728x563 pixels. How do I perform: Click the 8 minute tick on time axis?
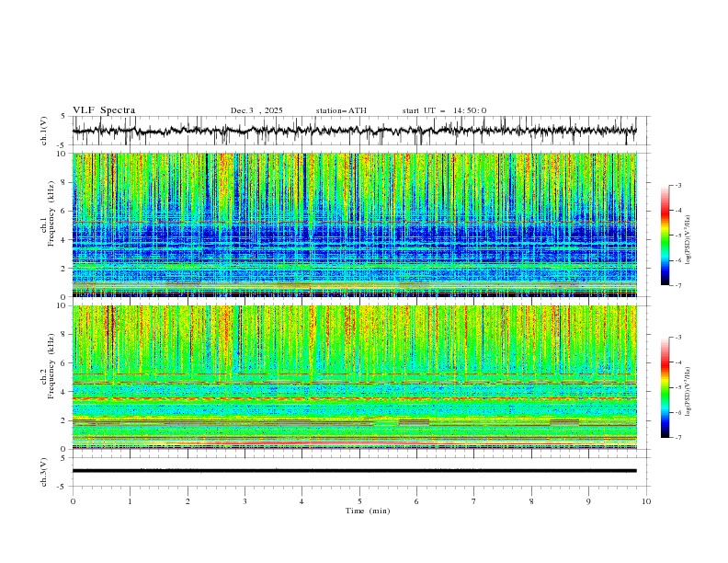[x=531, y=500]
